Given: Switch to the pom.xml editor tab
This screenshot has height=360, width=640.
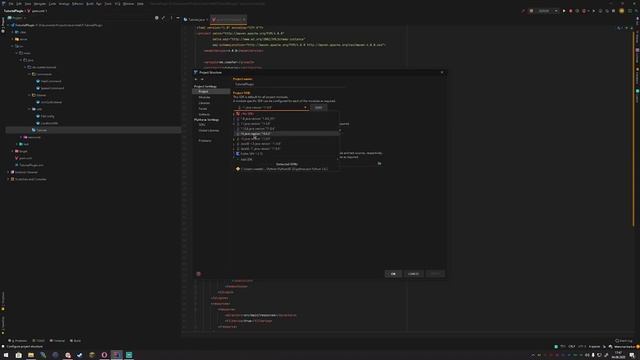Looking at the screenshot, I should point(228,20).
